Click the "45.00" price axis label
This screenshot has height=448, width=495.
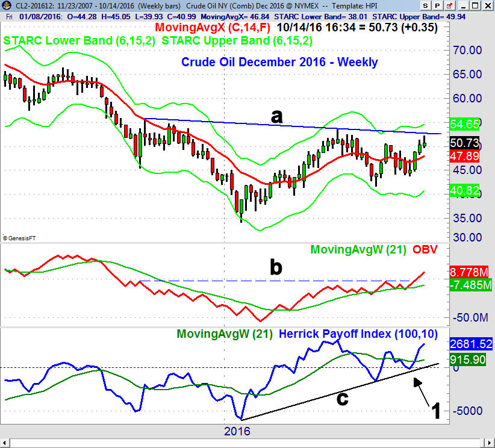467,170
